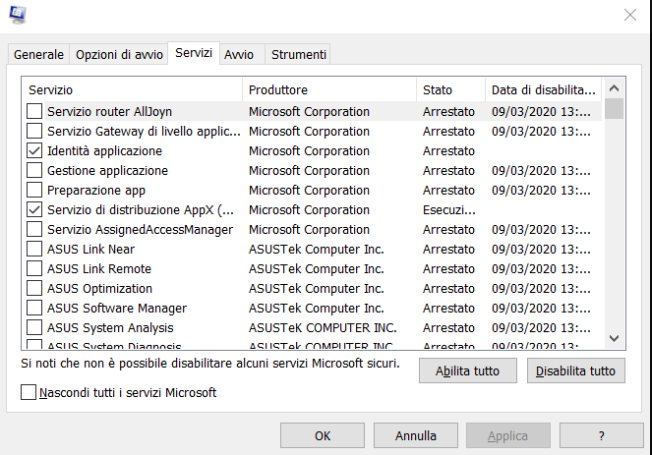
Task: Sort by the Produttore column header
Action: (329, 90)
